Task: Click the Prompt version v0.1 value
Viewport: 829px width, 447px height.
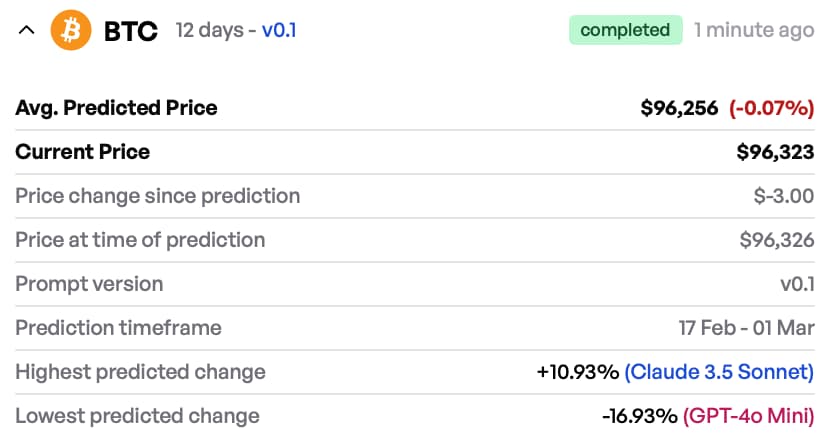Action: point(797,284)
